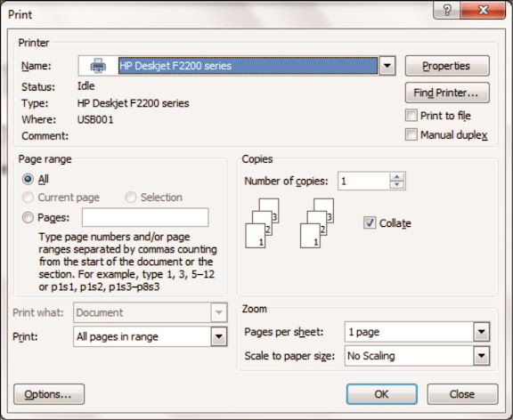This screenshot has height=420, width=513.
Task: Decrease number of copies with down arrow
Action: pyautogui.click(x=397, y=185)
